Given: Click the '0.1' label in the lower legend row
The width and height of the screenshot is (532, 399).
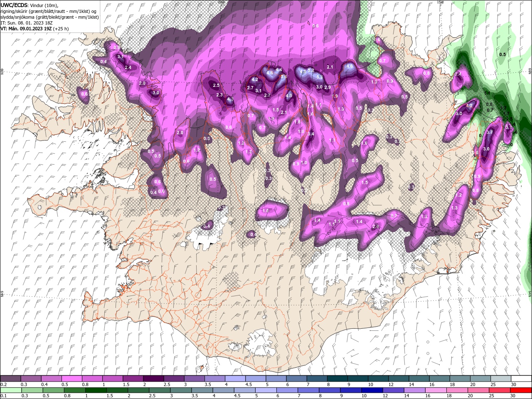Looking at the screenshot, I should (3, 396).
